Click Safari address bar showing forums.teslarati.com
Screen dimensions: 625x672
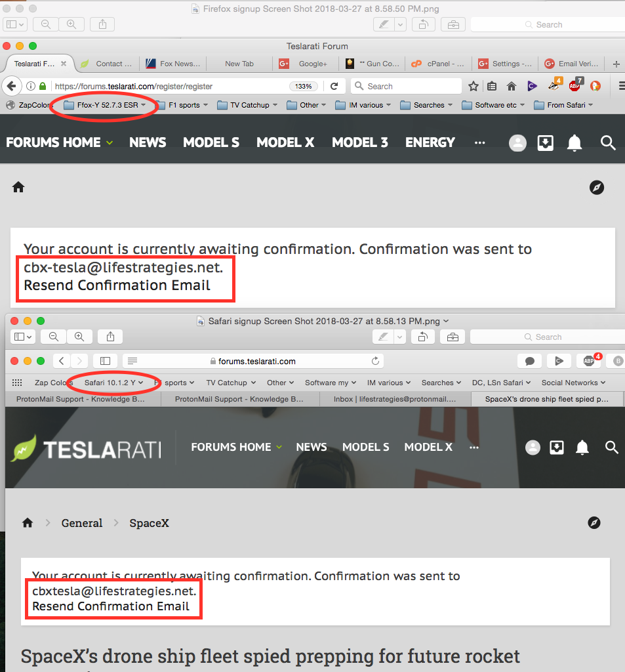coord(252,361)
